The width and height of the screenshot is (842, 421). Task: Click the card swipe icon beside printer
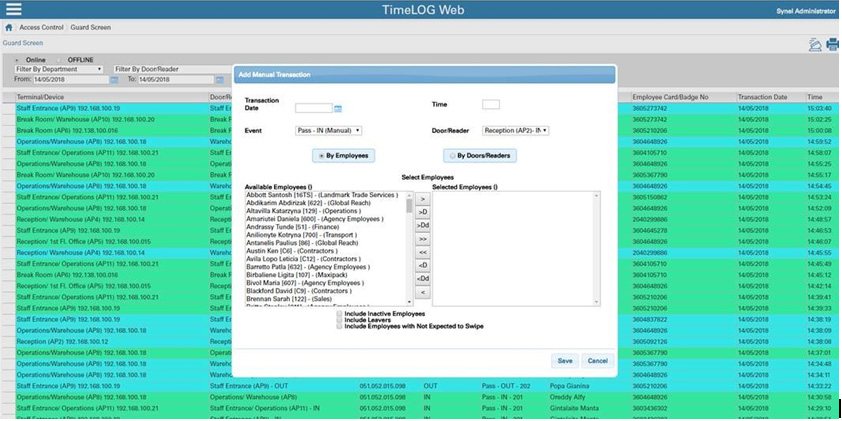click(x=815, y=44)
